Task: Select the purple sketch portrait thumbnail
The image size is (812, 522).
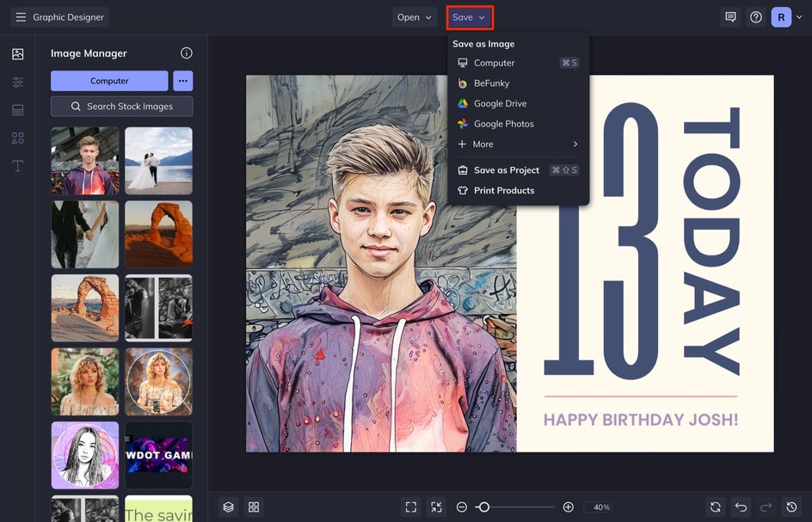Action: click(85, 455)
